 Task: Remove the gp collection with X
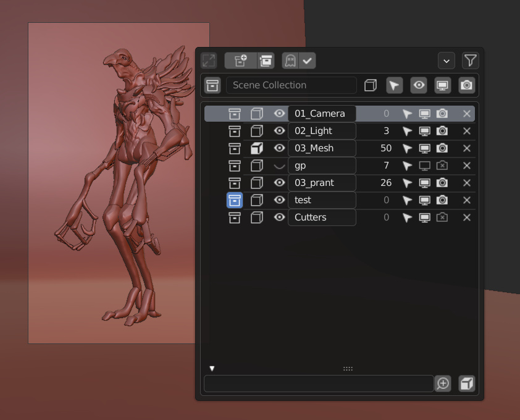pos(467,166)
